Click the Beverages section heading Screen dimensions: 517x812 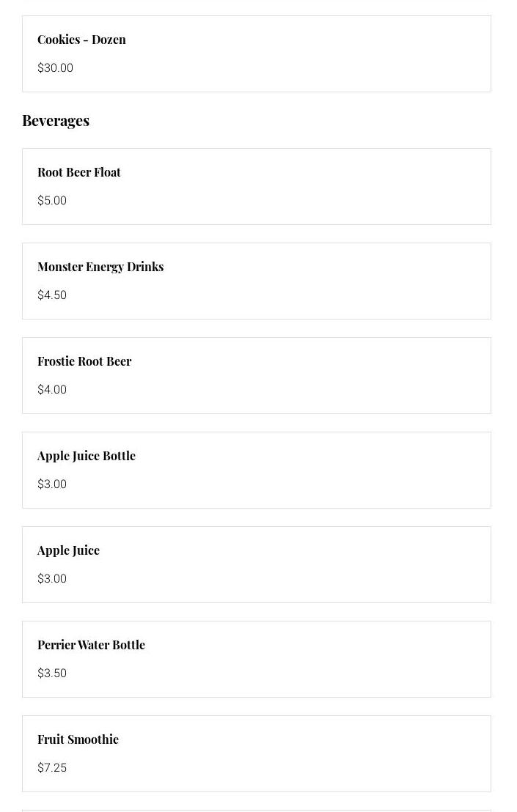56,121
